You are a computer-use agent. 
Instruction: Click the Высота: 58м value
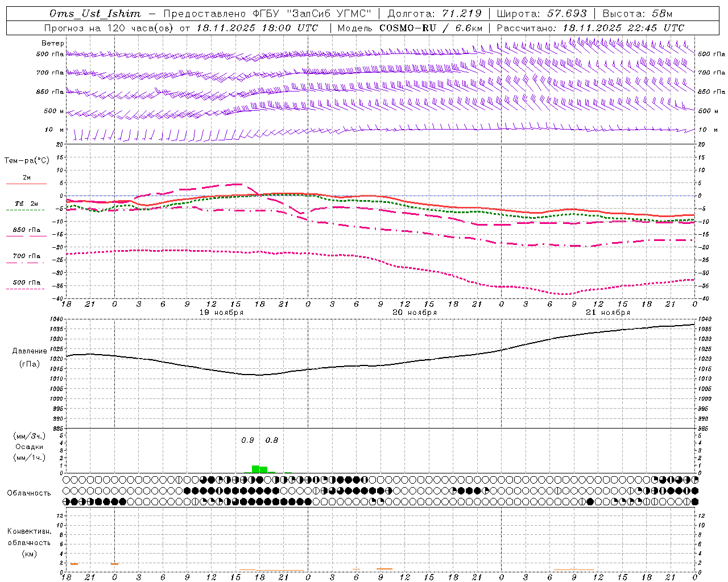[x=637, y=14]
